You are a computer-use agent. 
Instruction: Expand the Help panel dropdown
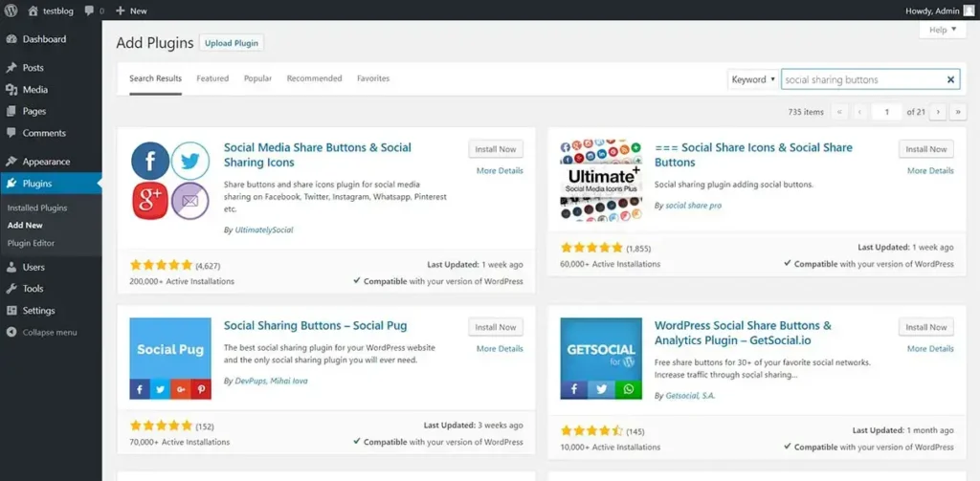pyautogui.click(x=943, y=30)
